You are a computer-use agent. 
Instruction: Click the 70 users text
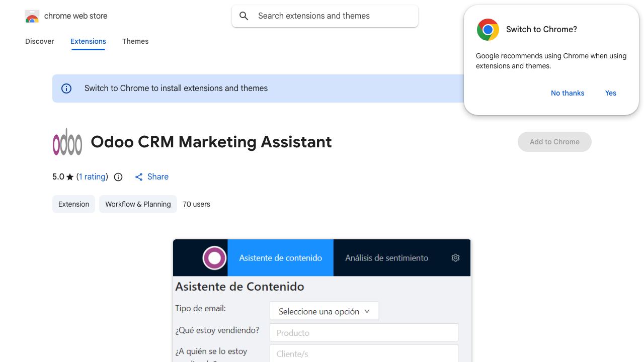click(x=197, y=204)
